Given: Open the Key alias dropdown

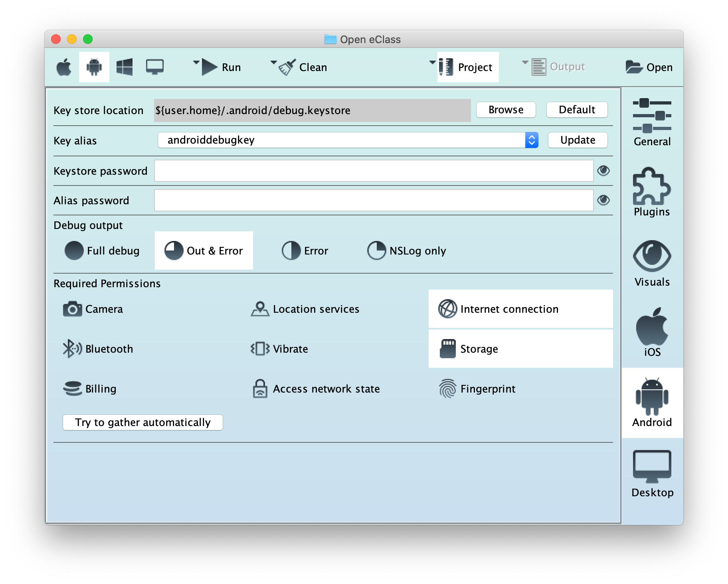Looking at the screenshot, I should (532, 140).
